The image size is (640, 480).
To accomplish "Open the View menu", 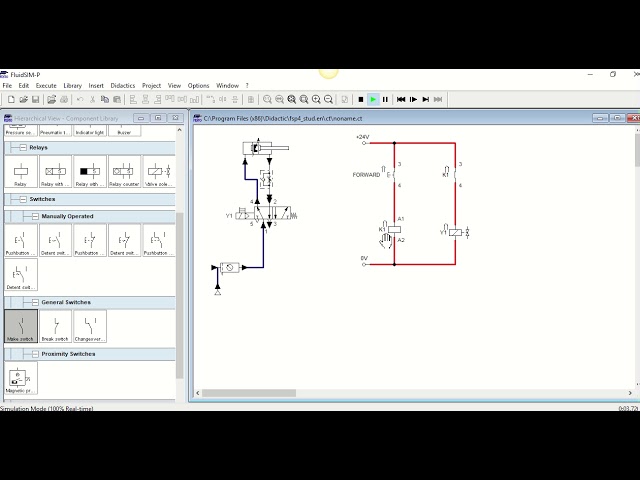I will click(x=174, y=86).
